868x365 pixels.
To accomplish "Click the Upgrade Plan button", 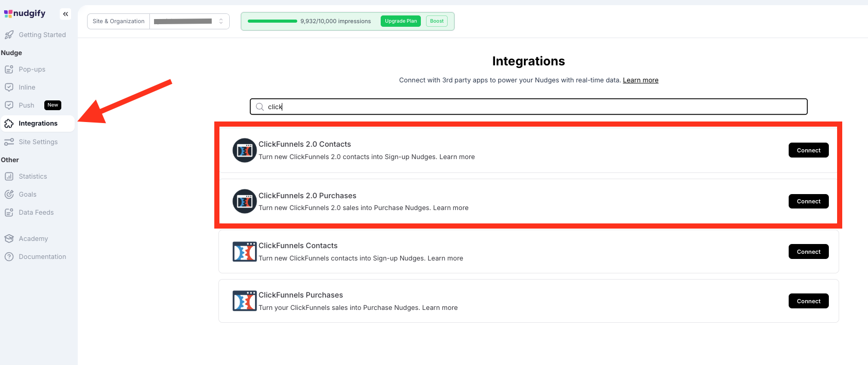I will [401, 21].
